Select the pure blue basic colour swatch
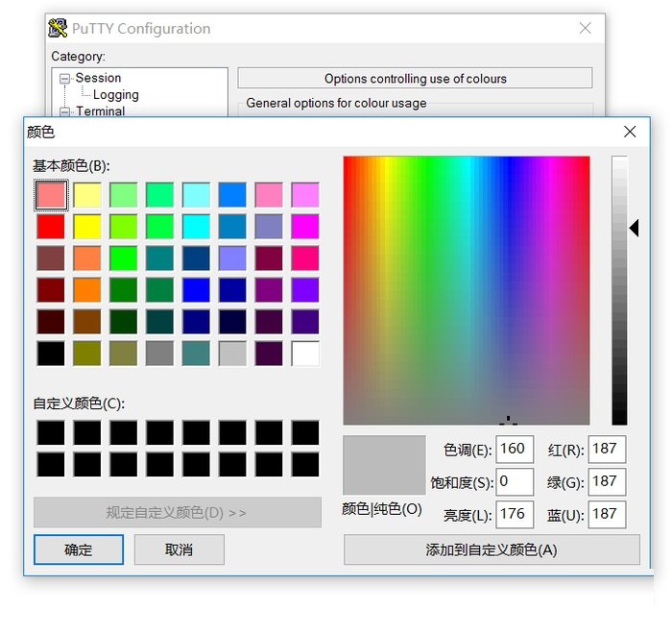The image size is (672, 635). (x=197, y=290)
